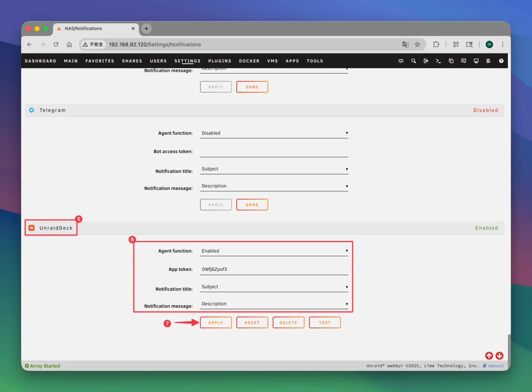Open Telegram Notification title dropdown
Image resolution: width=532 pixels, height=392 pixels.
(x=274, y=169)
